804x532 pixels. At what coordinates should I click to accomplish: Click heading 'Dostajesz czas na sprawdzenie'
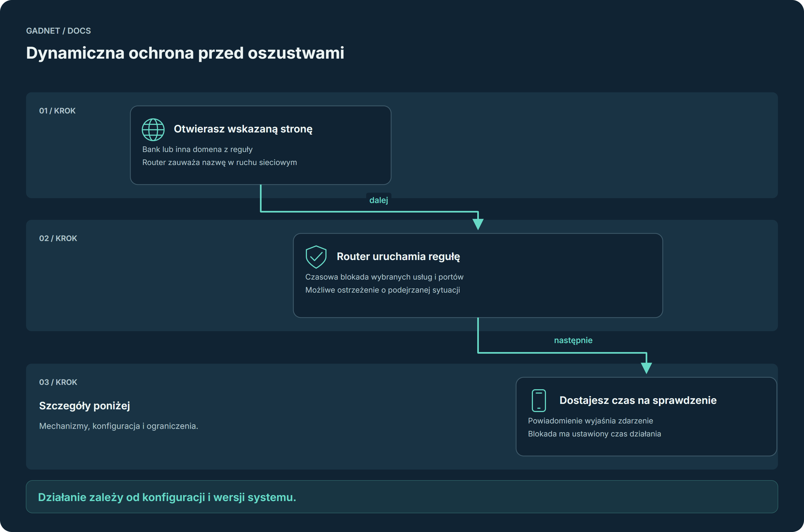click(638, 400)
